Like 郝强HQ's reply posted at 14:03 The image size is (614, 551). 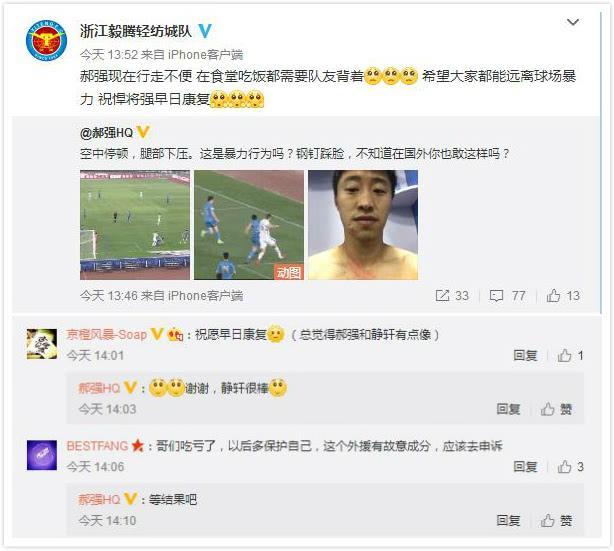556,409
